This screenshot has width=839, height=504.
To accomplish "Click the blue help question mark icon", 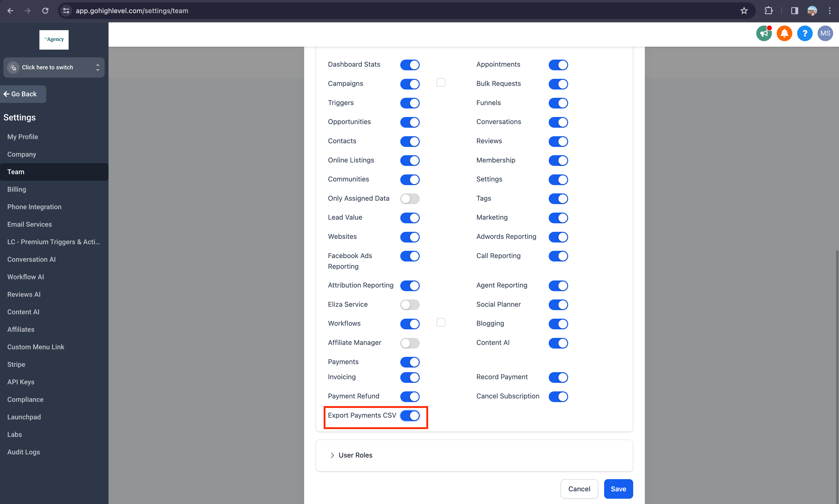I will coord(804,33).
